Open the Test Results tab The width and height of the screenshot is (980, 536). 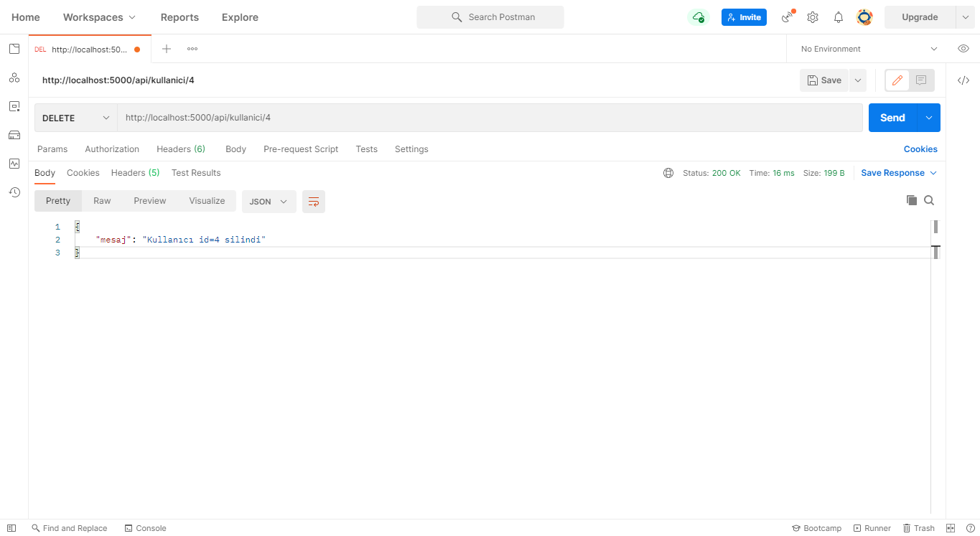(196, 173)
